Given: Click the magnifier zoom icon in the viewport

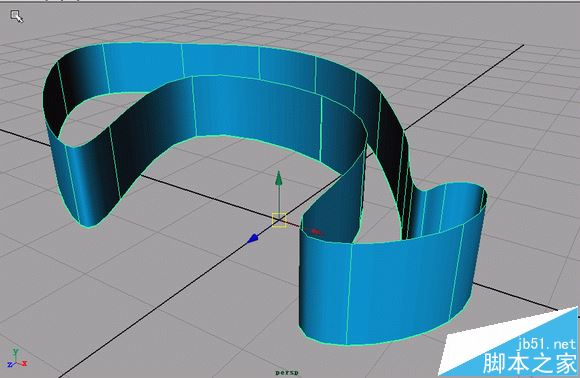Looking at the screenshot, I should 16,16.
